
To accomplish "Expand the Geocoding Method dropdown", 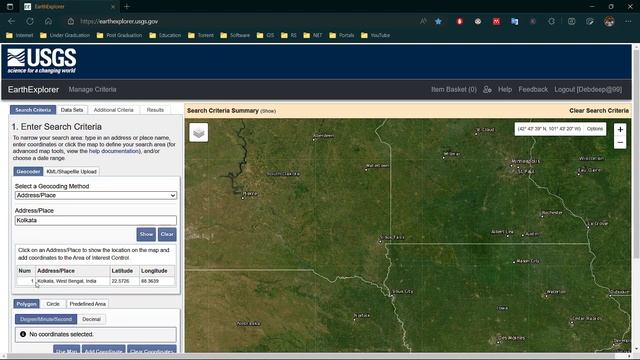I will click(96, 196).
